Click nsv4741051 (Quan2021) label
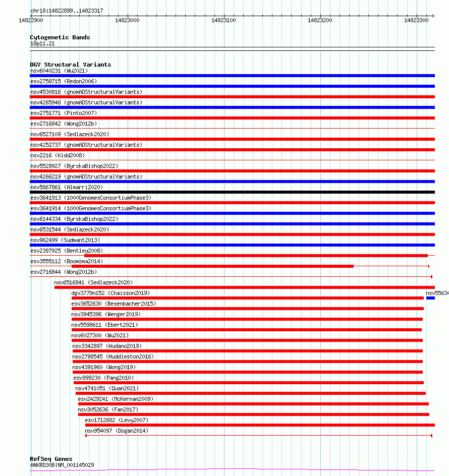 107,389
